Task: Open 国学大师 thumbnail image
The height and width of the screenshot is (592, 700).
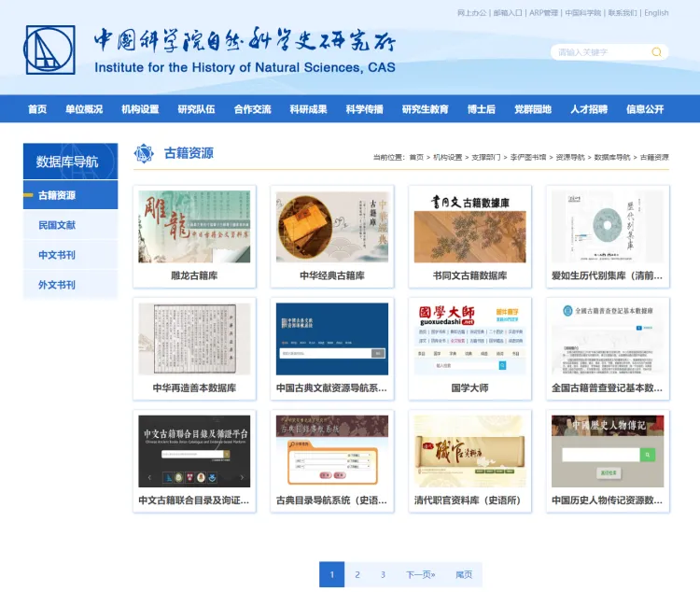Action: [x=470, y=339]
